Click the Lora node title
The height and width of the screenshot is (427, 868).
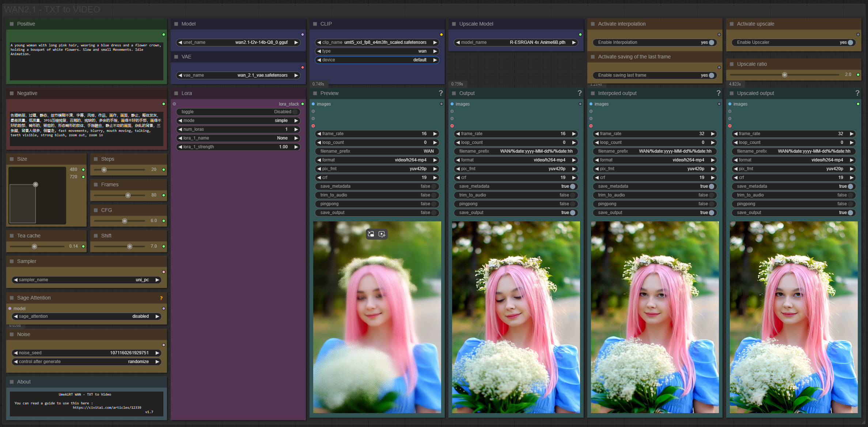click(x=187, y=93)
